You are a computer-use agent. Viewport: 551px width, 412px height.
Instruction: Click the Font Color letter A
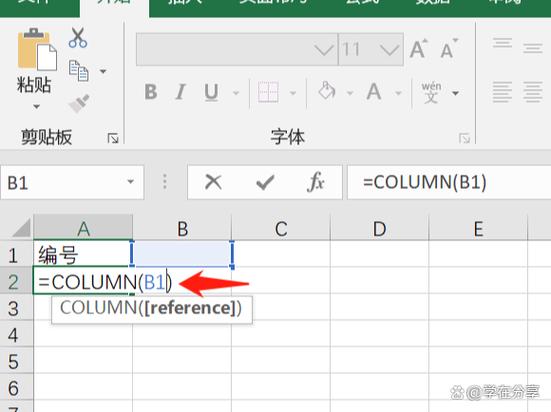(x=374, y=92)
